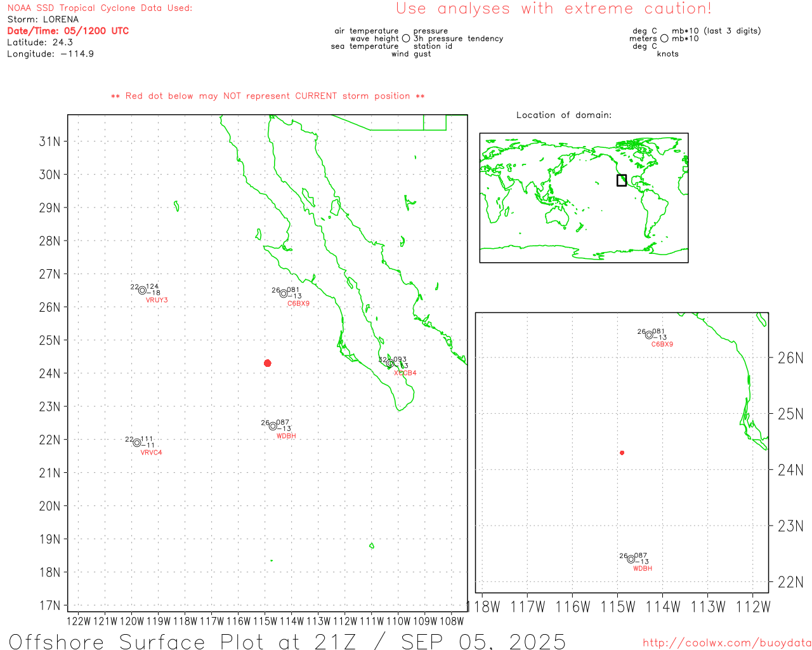
Task: Click the world overview thumbnail map
Action: [584, 197]
